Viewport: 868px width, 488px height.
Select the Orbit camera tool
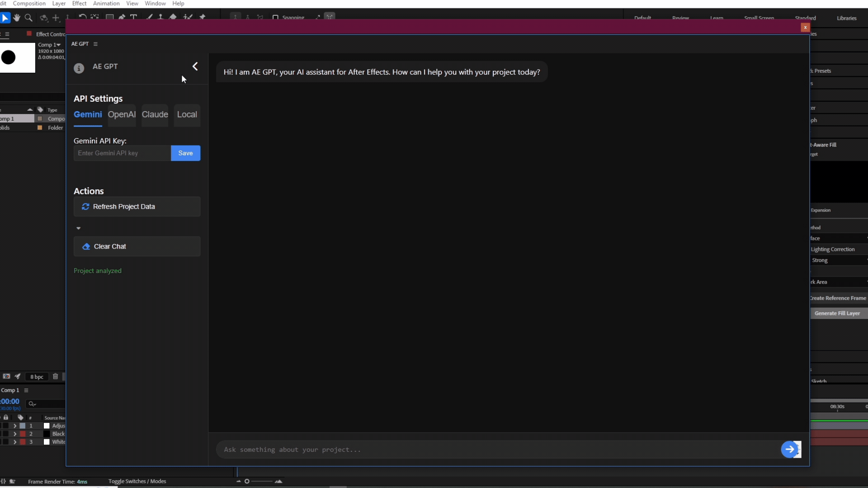coord(44,18)
